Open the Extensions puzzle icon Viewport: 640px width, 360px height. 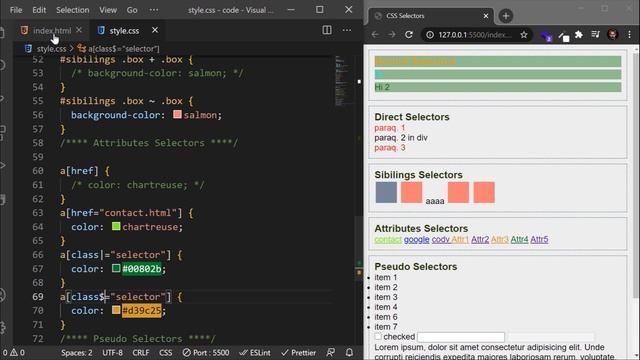pos(579,35)
